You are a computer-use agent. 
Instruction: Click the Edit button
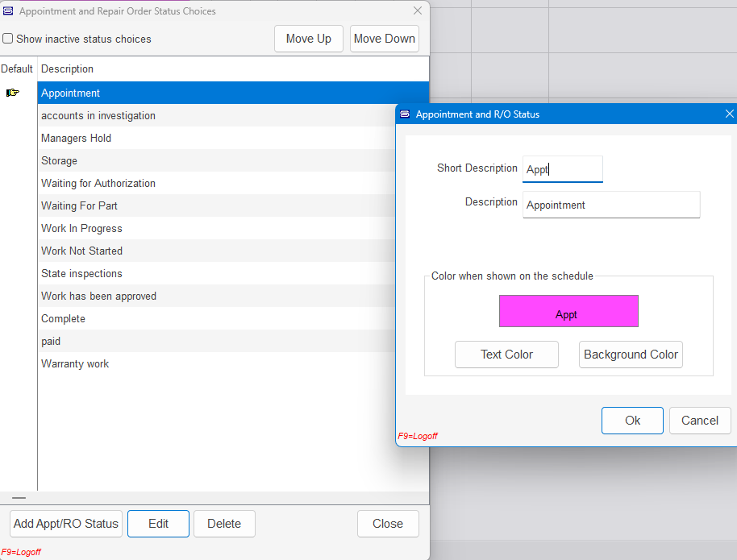(158, 524)
